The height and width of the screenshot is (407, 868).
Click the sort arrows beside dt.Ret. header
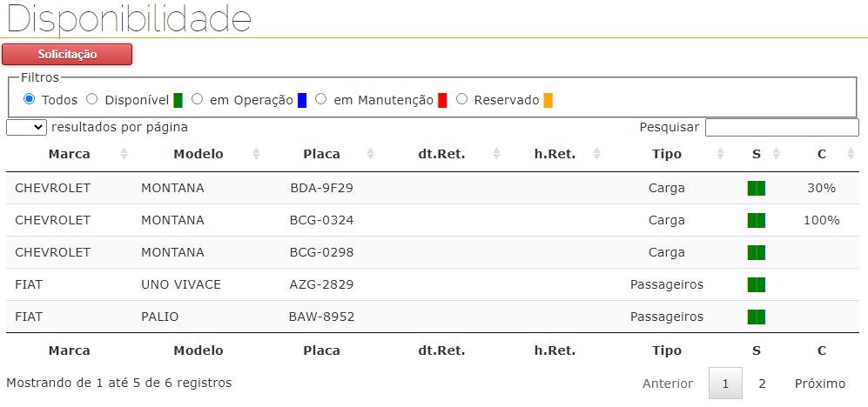tap(496, 154)
